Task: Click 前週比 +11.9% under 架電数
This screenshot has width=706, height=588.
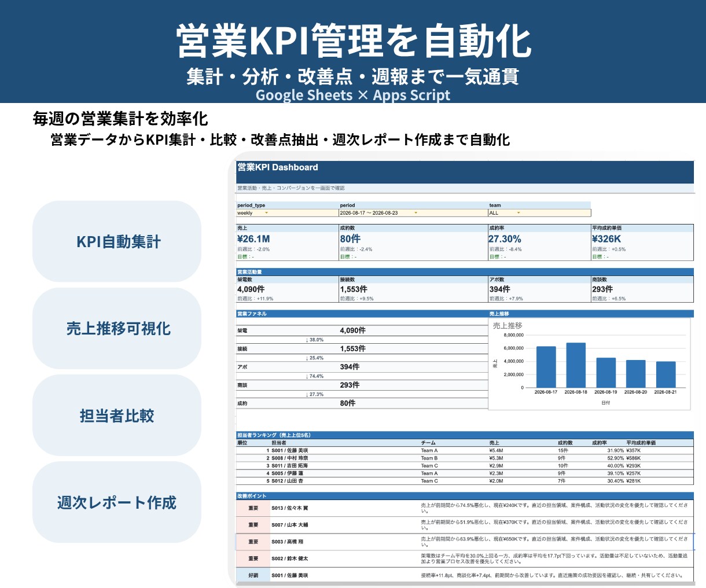Action: pyautogui.click(x=255, y=299)
